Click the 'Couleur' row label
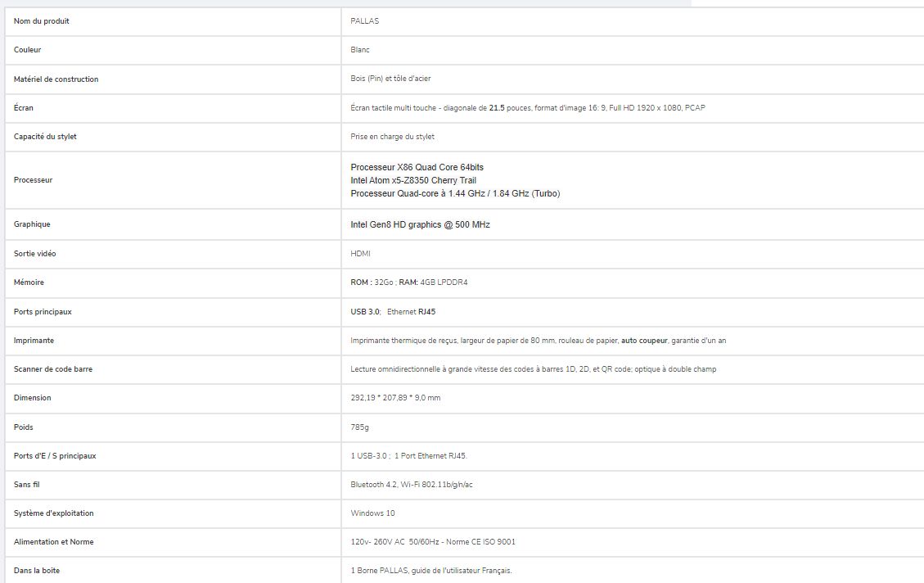 tap(28, 50)
